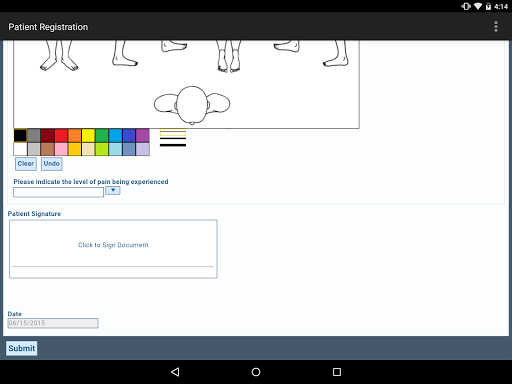
Task: Select the purple color swatch
Action: click(x=143, y=136)
